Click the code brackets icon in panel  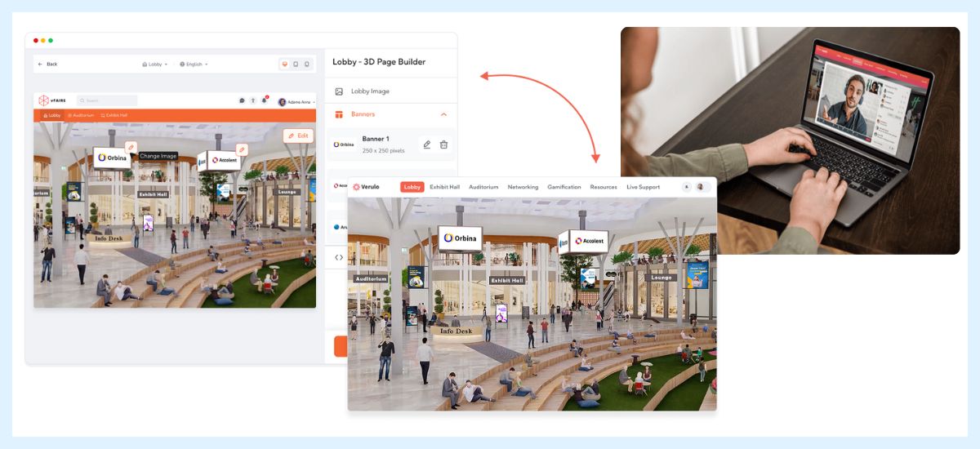tap(339, 257)
